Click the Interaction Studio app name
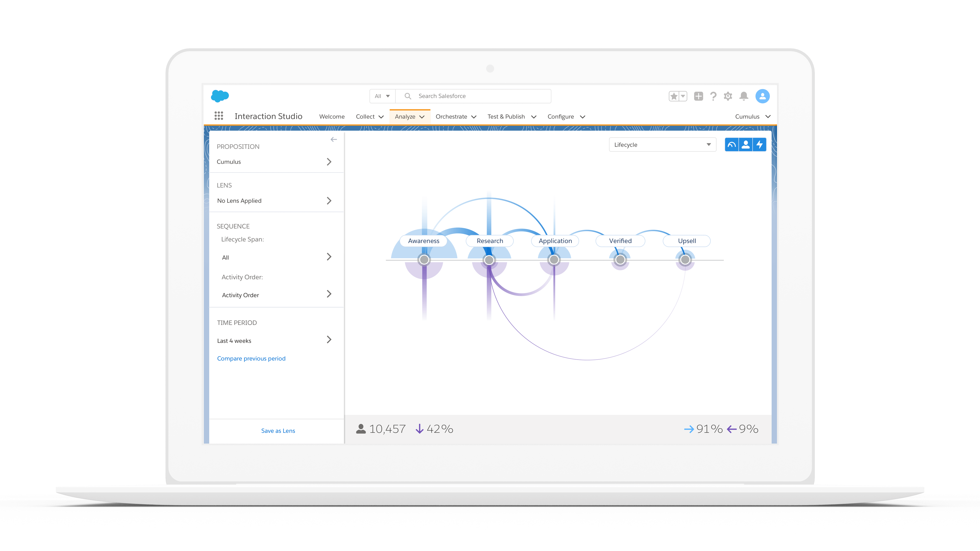Screen dimensions: 980x551 click(x=268, y=116)
